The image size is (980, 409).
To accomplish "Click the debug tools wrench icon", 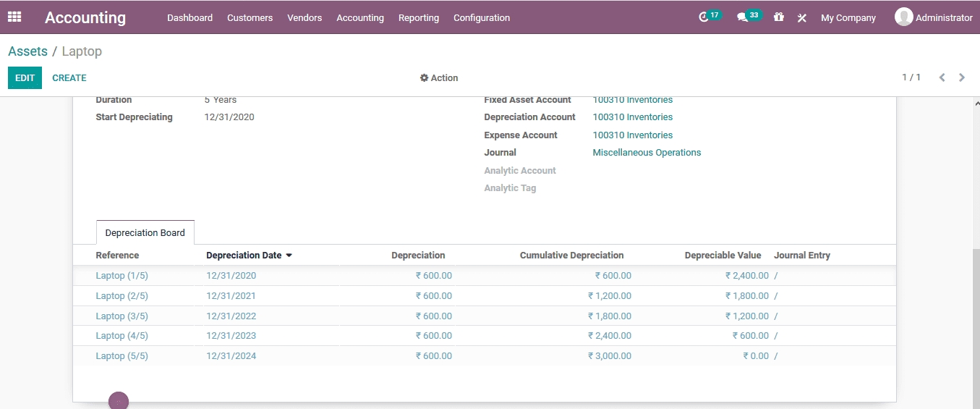I will click(801, 18).
